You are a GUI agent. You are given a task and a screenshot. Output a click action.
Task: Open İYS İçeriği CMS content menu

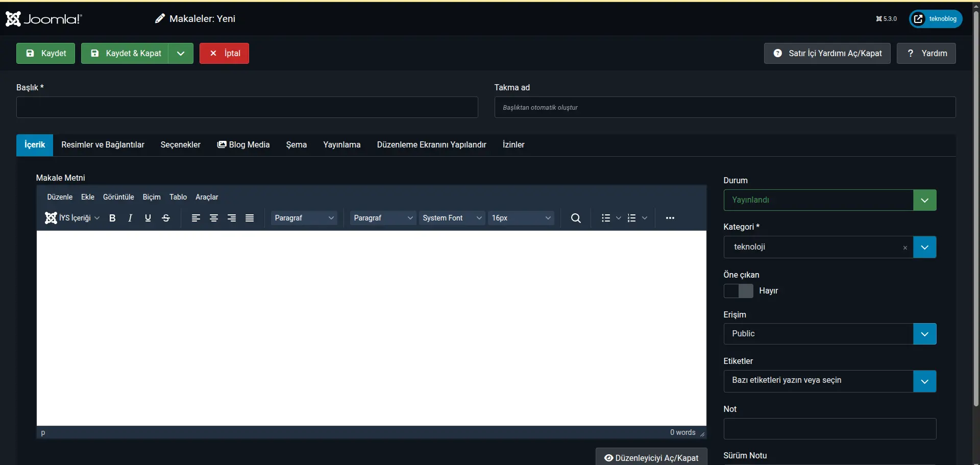(x=72, y=218)
